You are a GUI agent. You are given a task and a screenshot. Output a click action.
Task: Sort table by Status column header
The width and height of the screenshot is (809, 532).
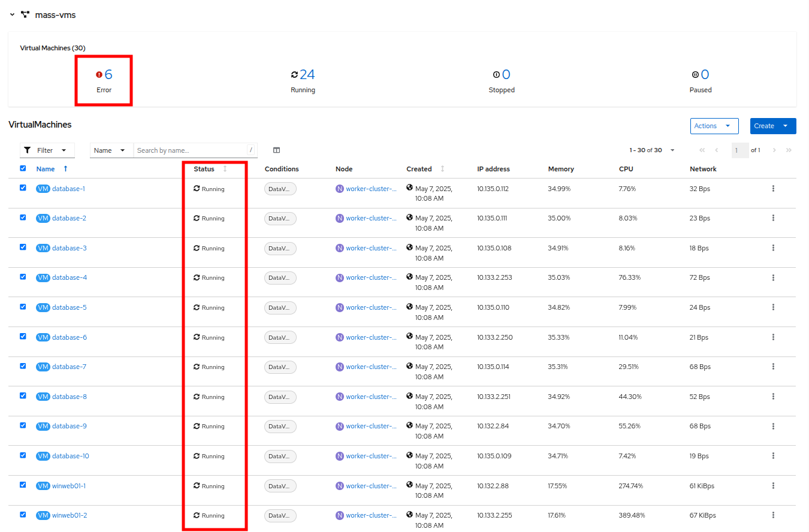point(204,169)
